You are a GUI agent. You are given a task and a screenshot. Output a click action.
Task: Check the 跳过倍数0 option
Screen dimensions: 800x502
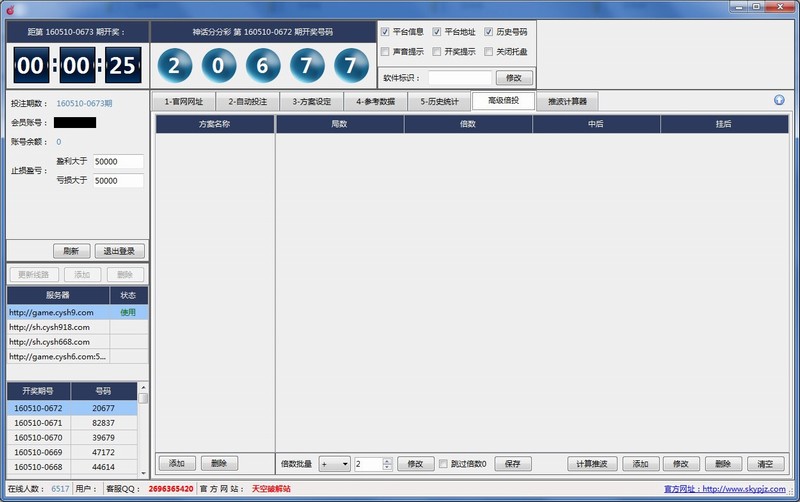pos(445,464)
